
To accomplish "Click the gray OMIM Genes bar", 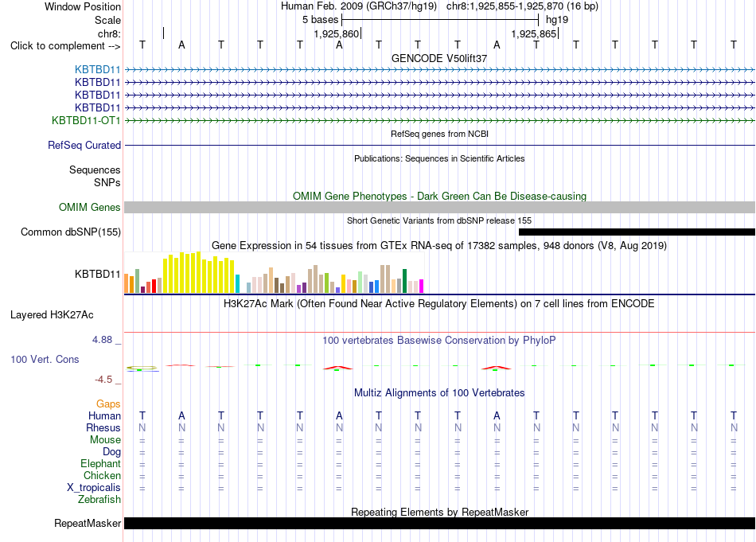I will point(439,208).
